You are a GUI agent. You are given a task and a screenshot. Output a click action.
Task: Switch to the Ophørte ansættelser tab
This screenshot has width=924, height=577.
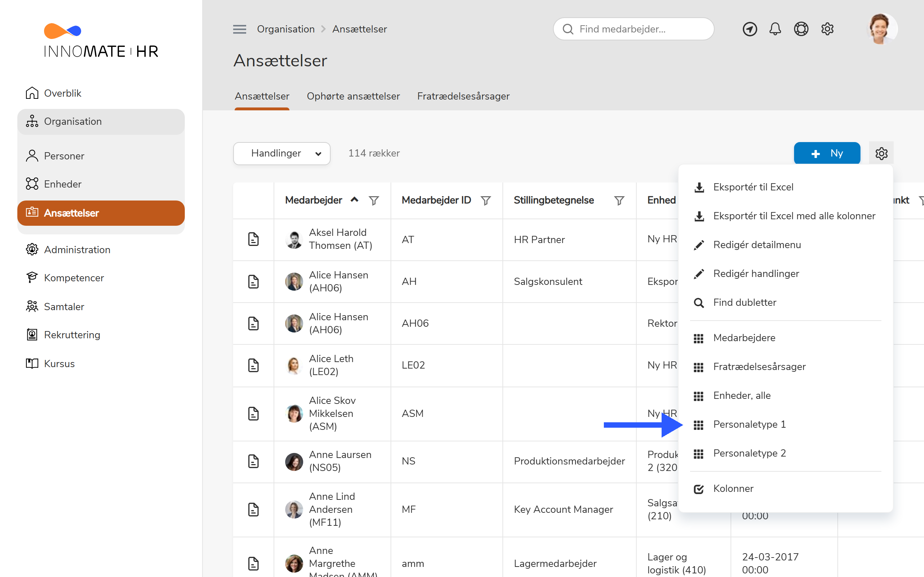coord(353,96)
